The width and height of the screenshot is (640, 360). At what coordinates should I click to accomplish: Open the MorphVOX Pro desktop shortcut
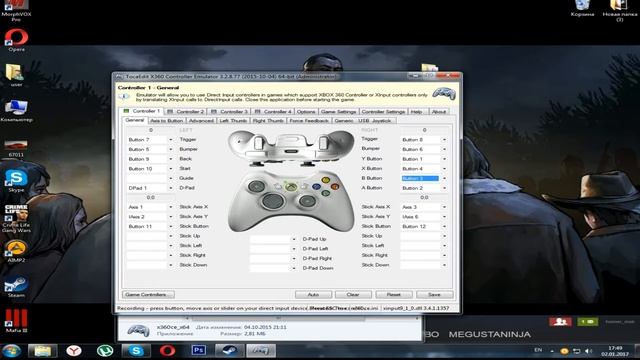coord(16,10)
